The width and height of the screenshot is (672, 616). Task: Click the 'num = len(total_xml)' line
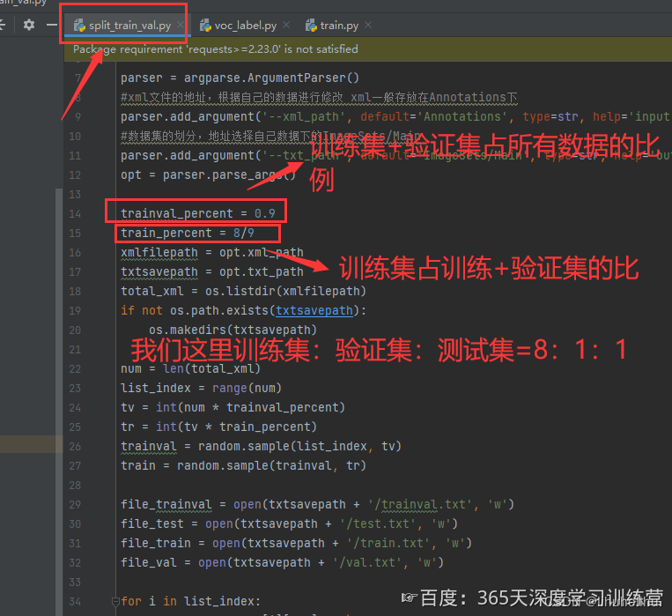190,368
